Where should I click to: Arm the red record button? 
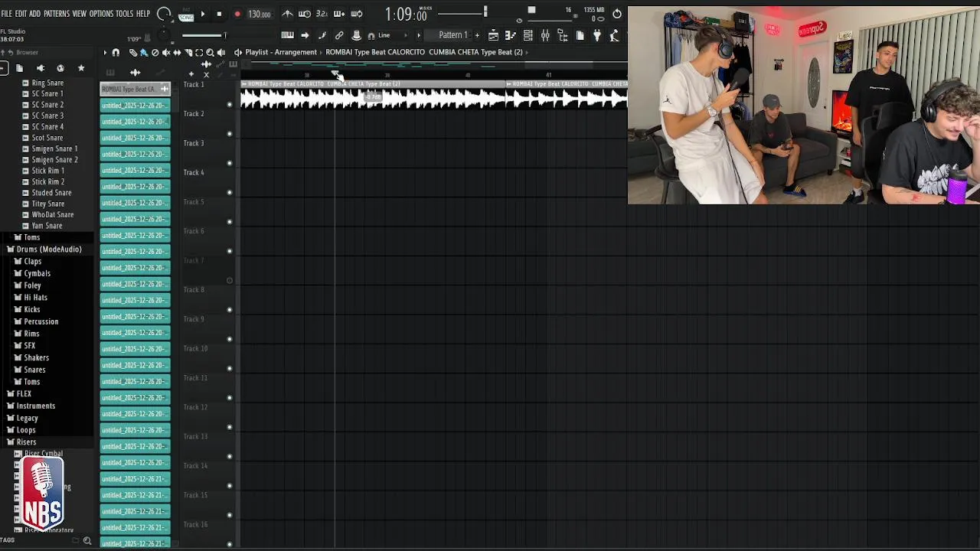(237, 14)
